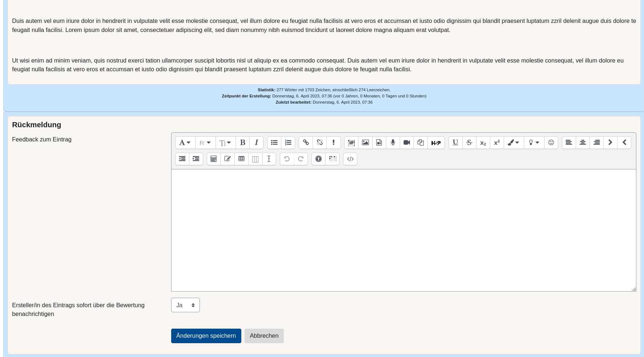644x357 pixels.
Task: Click the record audio microphone icon
Action: 393,143
